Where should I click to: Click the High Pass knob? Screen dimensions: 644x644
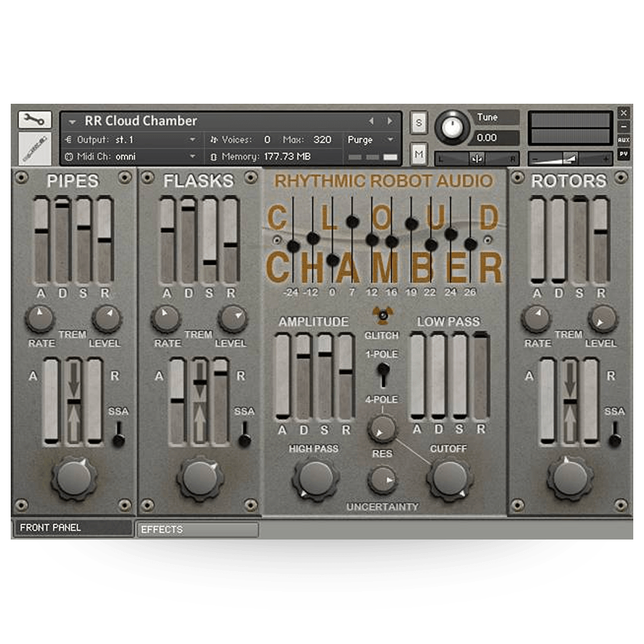316,478
